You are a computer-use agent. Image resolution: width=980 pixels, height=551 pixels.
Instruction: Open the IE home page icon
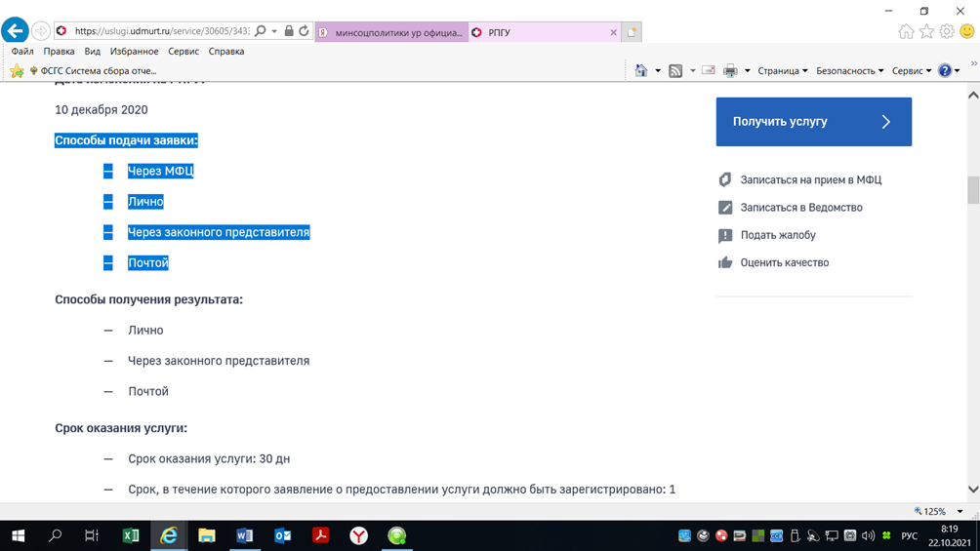click(906, 32)
